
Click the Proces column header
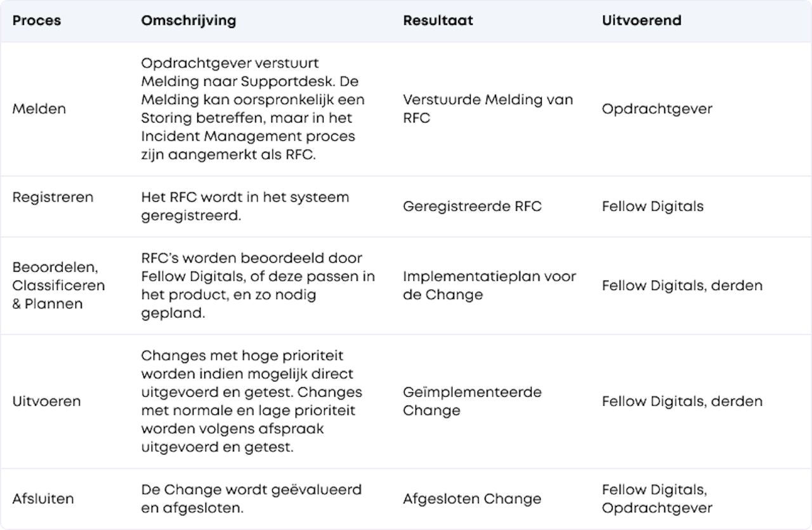tap(37, 20)
